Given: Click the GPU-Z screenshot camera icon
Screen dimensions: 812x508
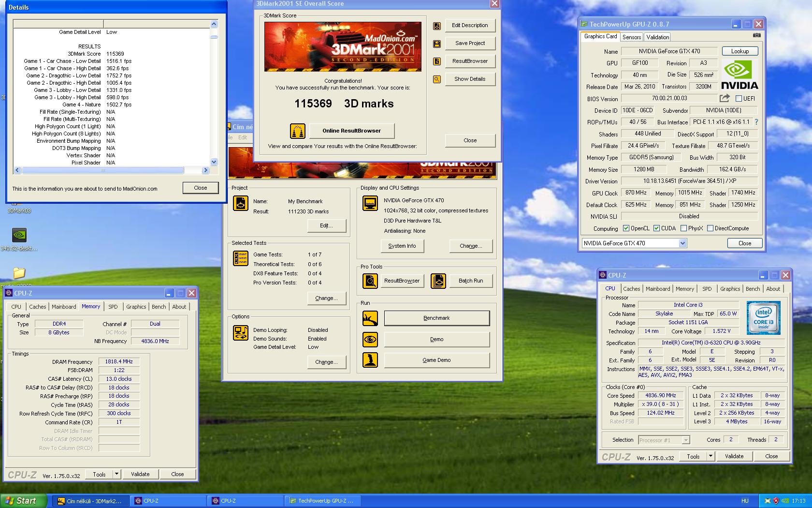Looking at the screenshot, I should tap(757, 35).
